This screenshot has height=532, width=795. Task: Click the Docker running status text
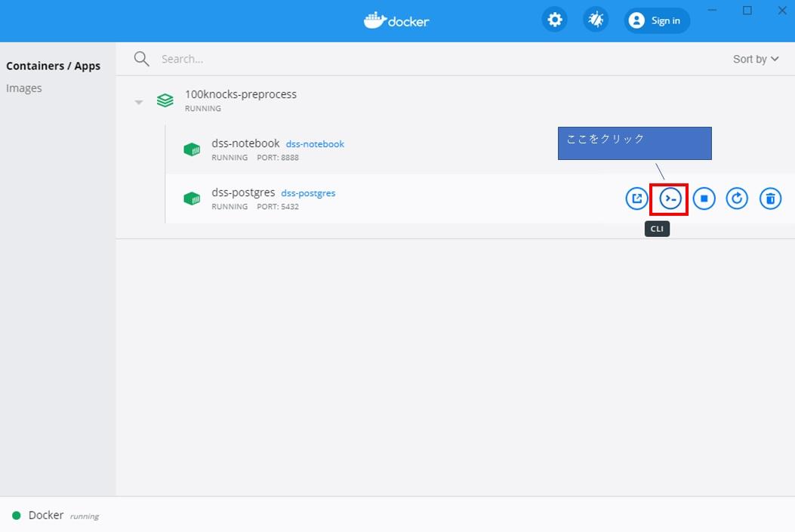click(x=84, y=516)
